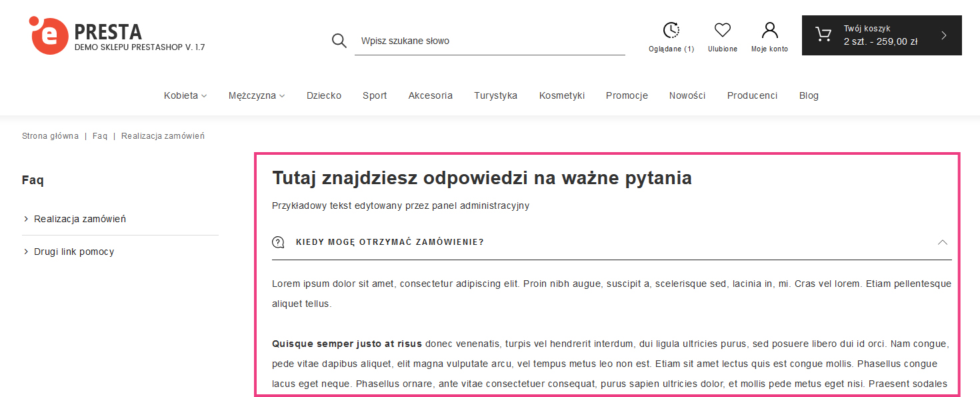Click the shopping cart icon
Screen dimensions: 980x397
click(x=823, y=35)
